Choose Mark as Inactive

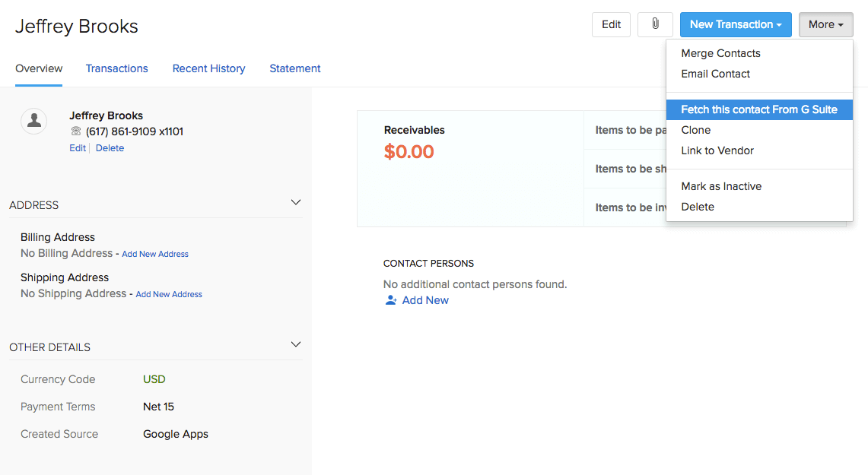click(721, 186)
